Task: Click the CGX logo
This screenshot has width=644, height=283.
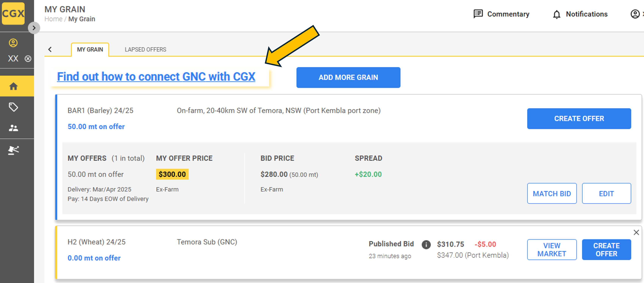Action: pyautogui.click(x=13, y=13)
